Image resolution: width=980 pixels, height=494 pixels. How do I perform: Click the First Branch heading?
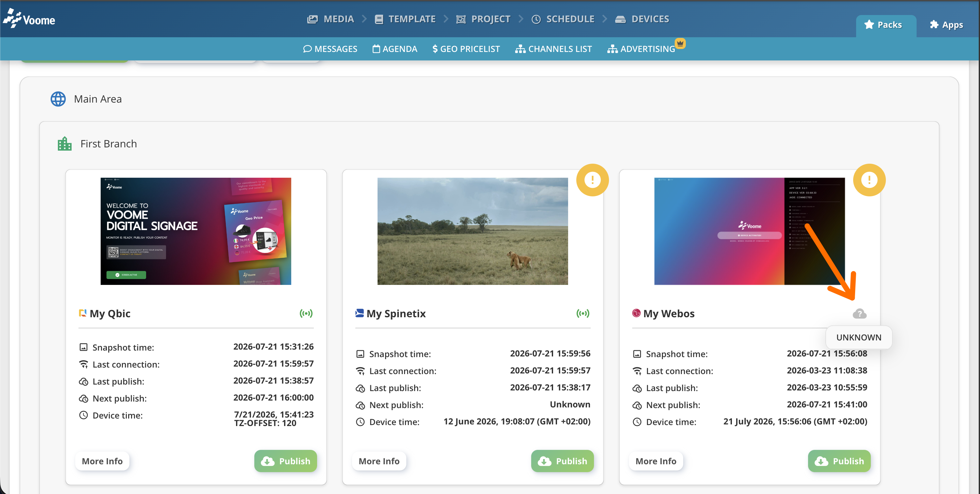pos(109,144)
